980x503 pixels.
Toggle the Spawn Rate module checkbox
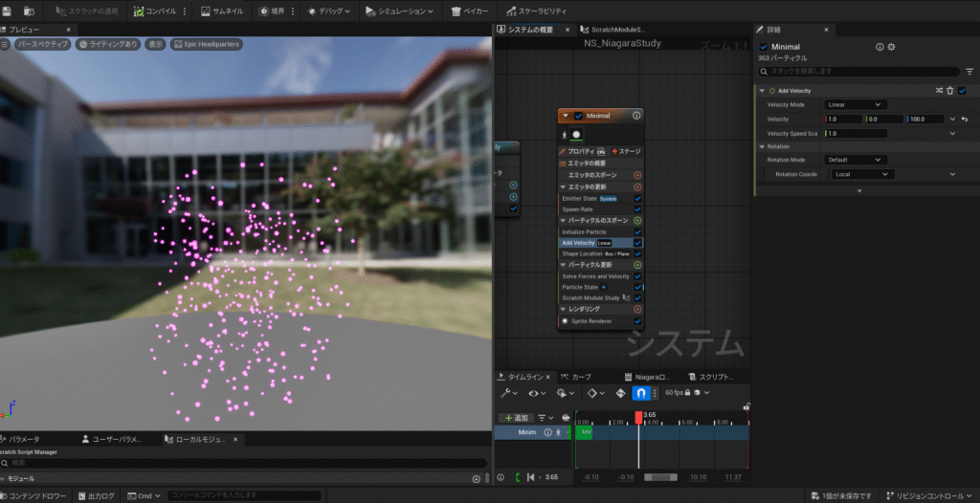point(637,209)
